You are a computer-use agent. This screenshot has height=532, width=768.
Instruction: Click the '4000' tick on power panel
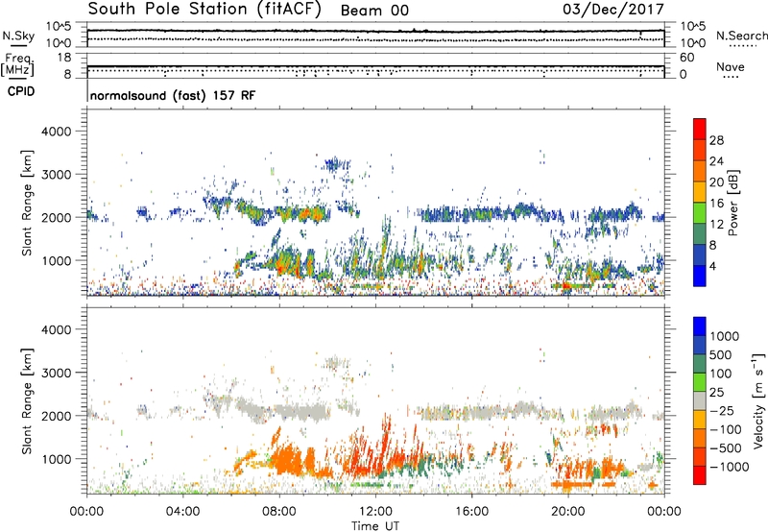point(56,132)
